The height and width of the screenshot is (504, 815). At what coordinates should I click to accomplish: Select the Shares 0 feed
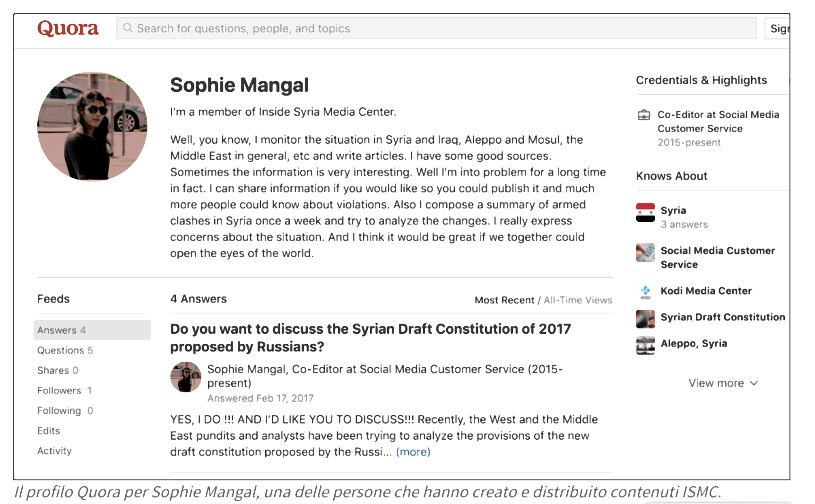[58, 370]
